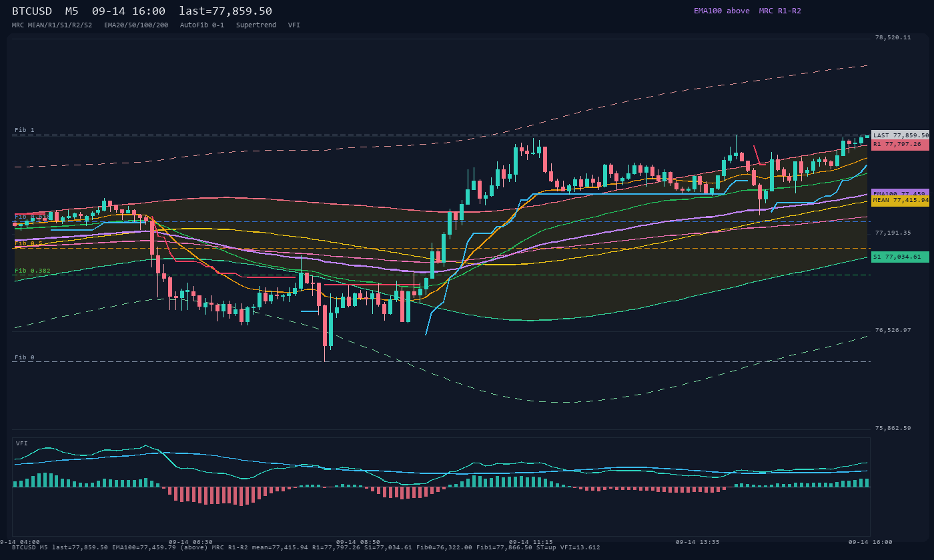The width and height of the screenshot is (934, 560).
Task: Click the bottom status line summary text
Action: [306, 547]
